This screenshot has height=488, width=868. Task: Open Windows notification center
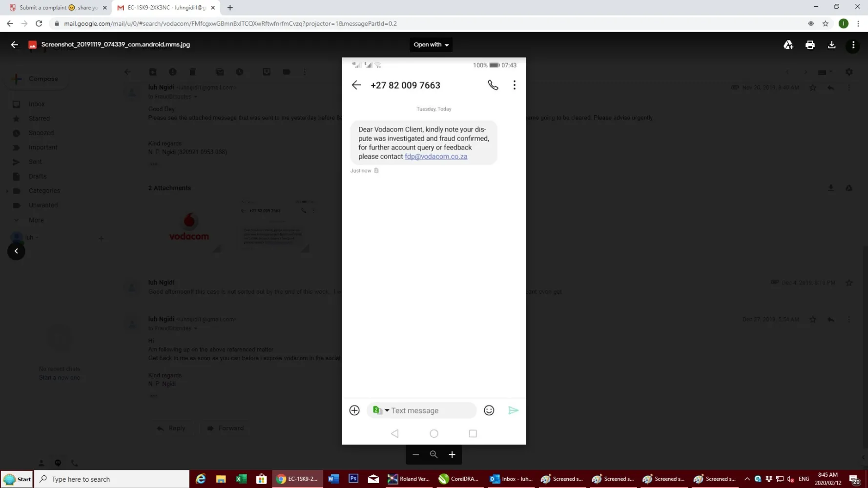pos(854,479)
